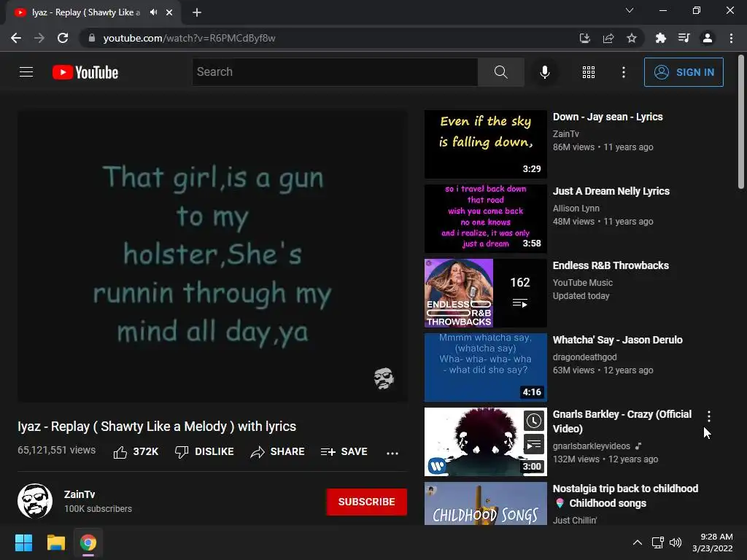View site information lock icon
Viewport: 747px width, 560px height.
92,38
